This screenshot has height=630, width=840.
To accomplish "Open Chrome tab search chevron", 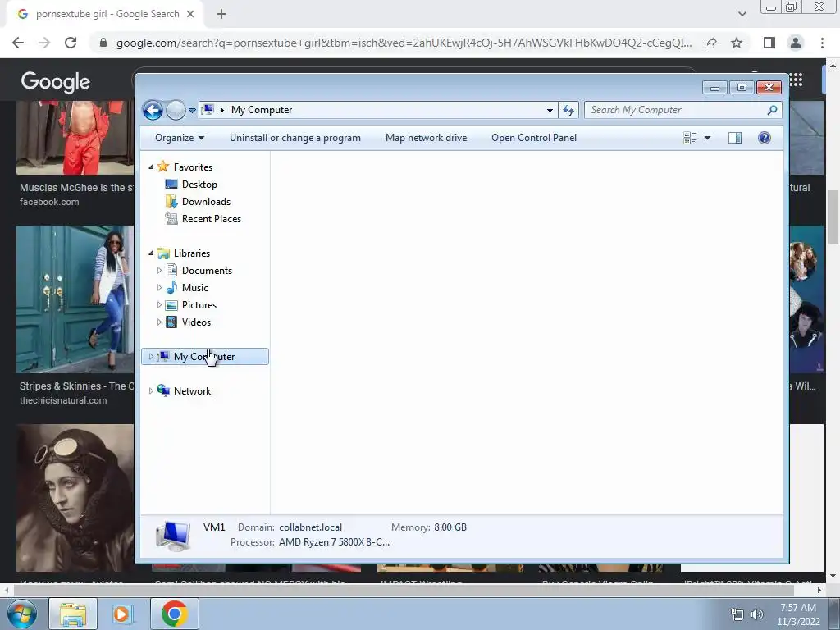I will coord(742,14).
